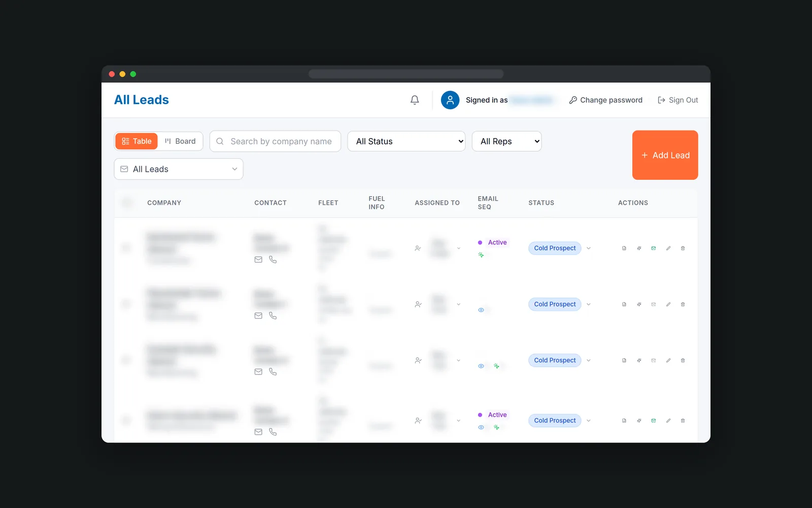812x508 pixels.
Task: Click green email sequence icon in fourth row actions
Action: coord(654,421)
